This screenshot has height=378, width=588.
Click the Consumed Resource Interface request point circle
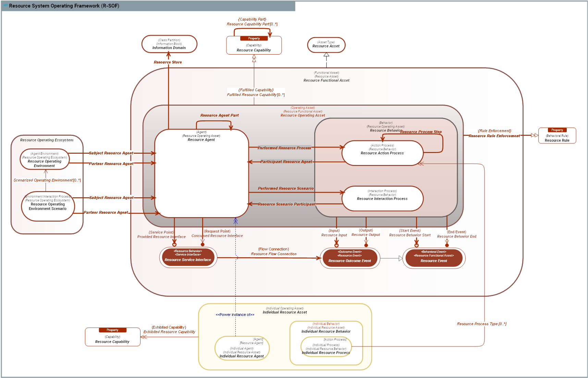click(x=203, y=244)
